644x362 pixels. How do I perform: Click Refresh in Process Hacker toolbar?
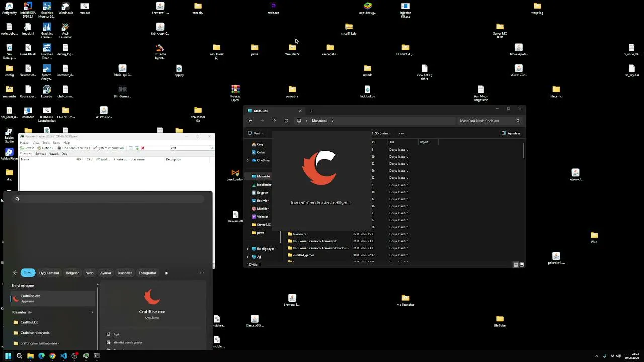[27, 148]
